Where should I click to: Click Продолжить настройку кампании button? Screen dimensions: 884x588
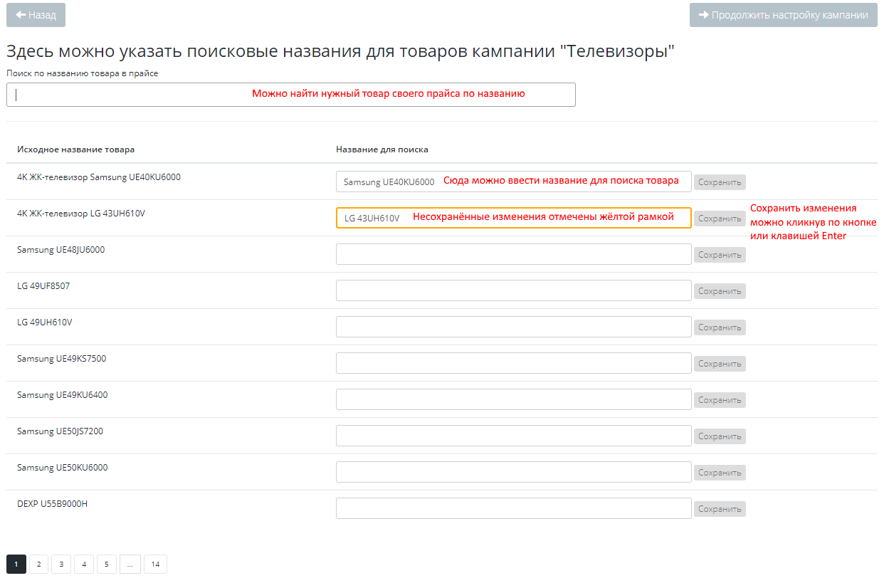[783, 15]
